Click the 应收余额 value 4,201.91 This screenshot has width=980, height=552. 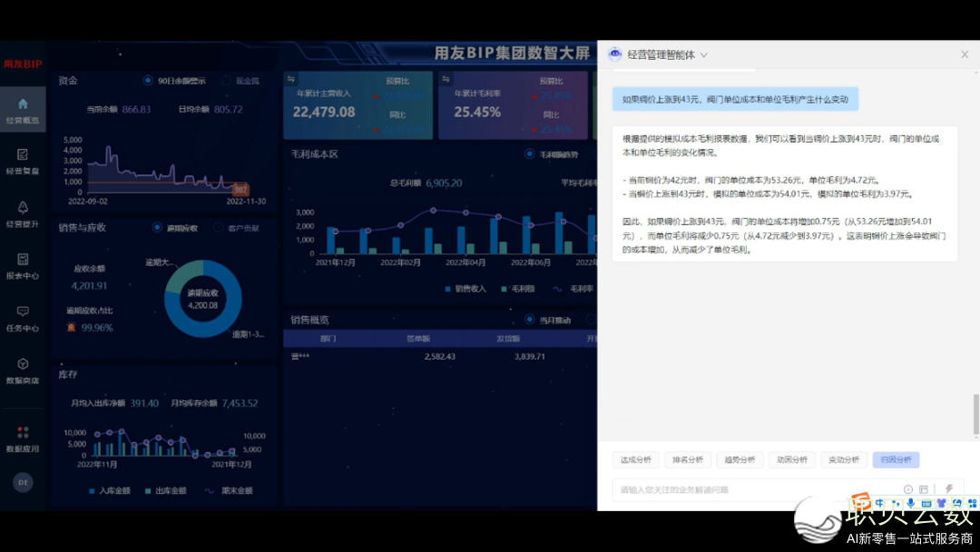pos(89,286)
